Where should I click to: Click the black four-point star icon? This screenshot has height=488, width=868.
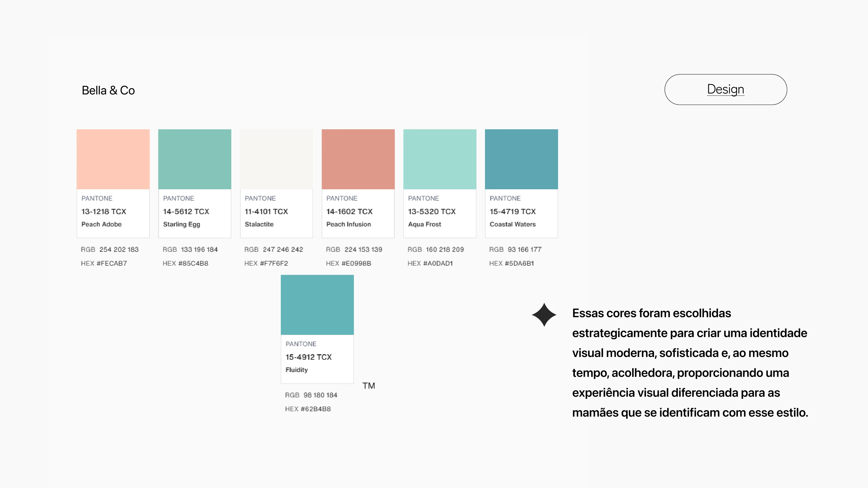(544, 315)
